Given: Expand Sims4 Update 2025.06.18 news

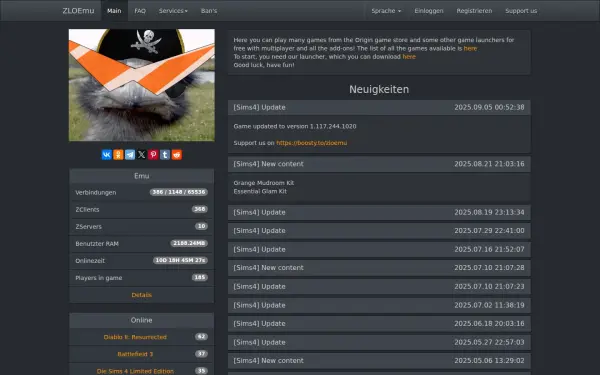Looking at the screenshot, I should point(379,324).
